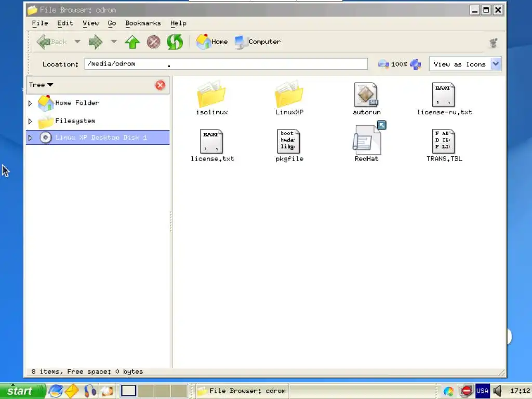Open the Bookmarks menu
Screen dimensions: 532x399
click(143, 23)
